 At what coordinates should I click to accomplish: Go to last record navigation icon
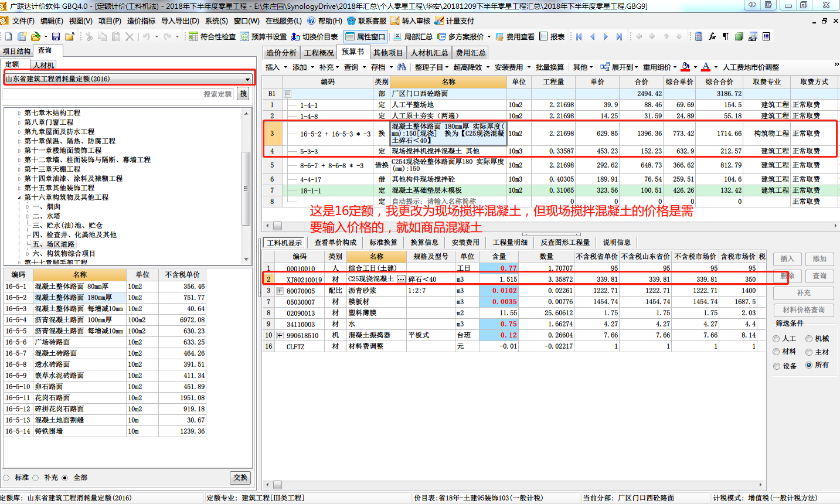tap(619, 36)
